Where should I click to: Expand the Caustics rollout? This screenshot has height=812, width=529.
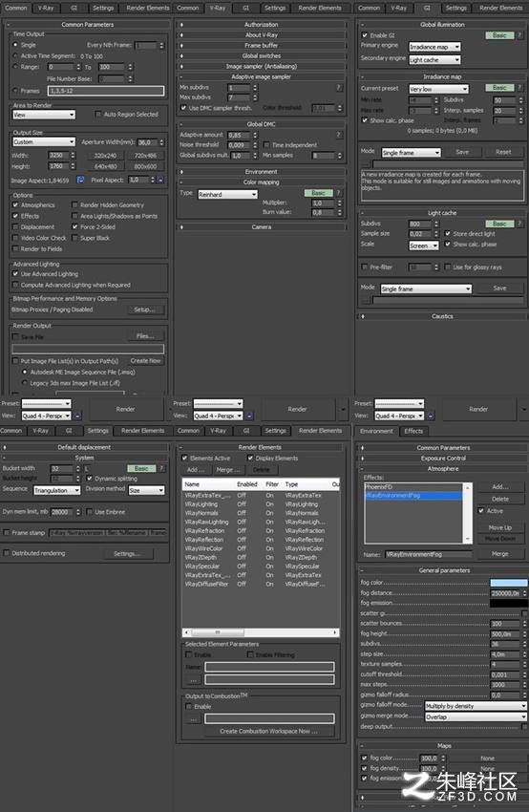pyautogui.click(x=442, y=316)
